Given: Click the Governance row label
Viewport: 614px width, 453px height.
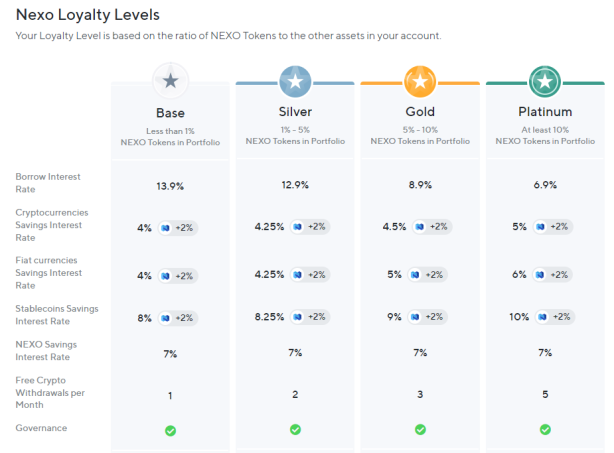Looking at the screenshot, I should click(x=41, y=428).
